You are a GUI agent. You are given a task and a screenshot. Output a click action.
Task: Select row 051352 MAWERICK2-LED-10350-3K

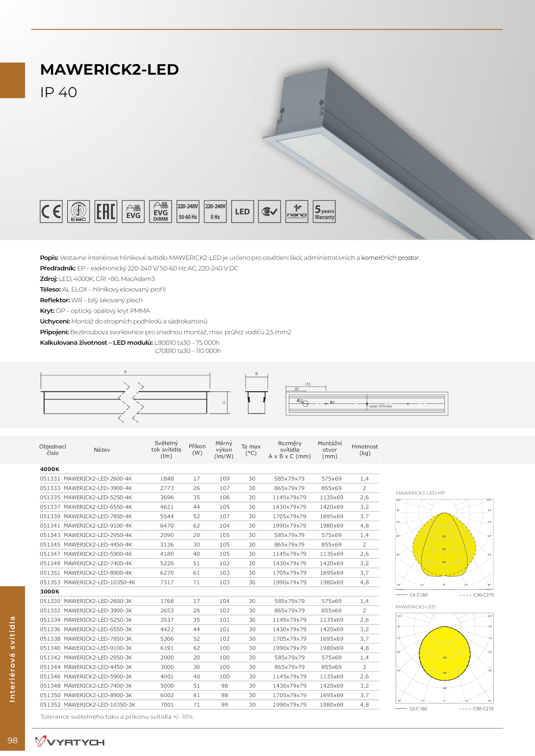pyautogui.click(x=209, y=705)
